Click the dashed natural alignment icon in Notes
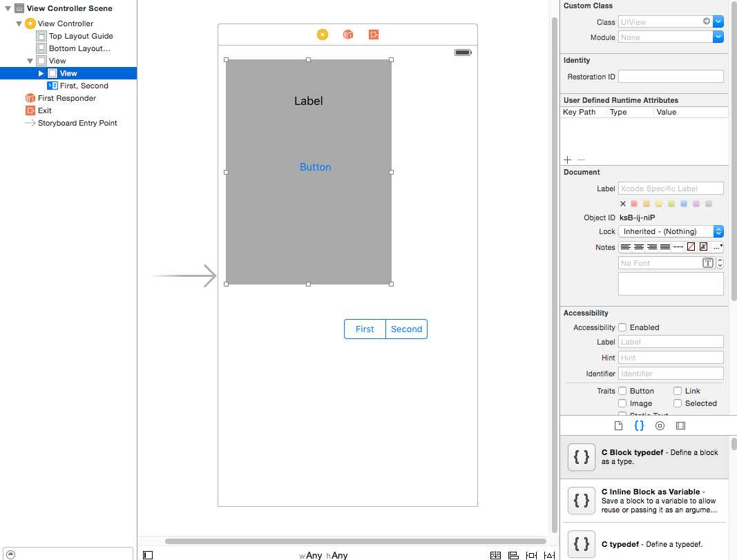This screenshot has width=737, height=560. click(x=678, y=247)
